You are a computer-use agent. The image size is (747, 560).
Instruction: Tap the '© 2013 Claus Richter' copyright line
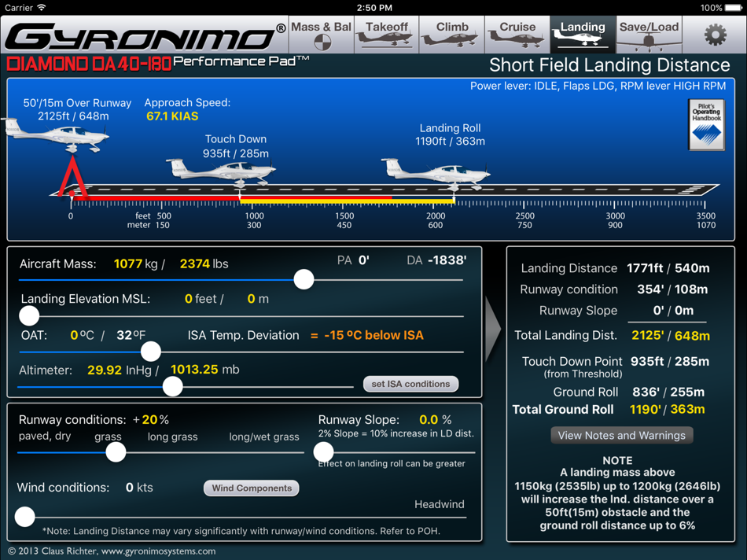pos(112,551)
